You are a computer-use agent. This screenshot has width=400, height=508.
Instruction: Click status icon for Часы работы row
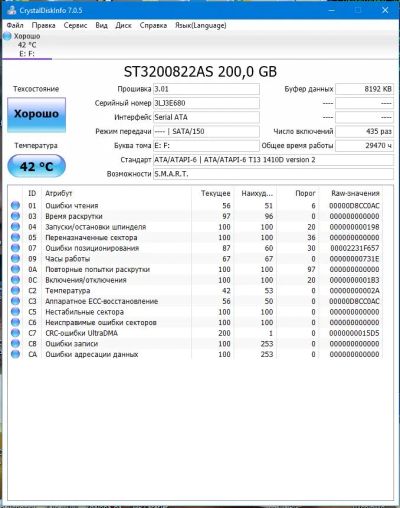(15, 259)
